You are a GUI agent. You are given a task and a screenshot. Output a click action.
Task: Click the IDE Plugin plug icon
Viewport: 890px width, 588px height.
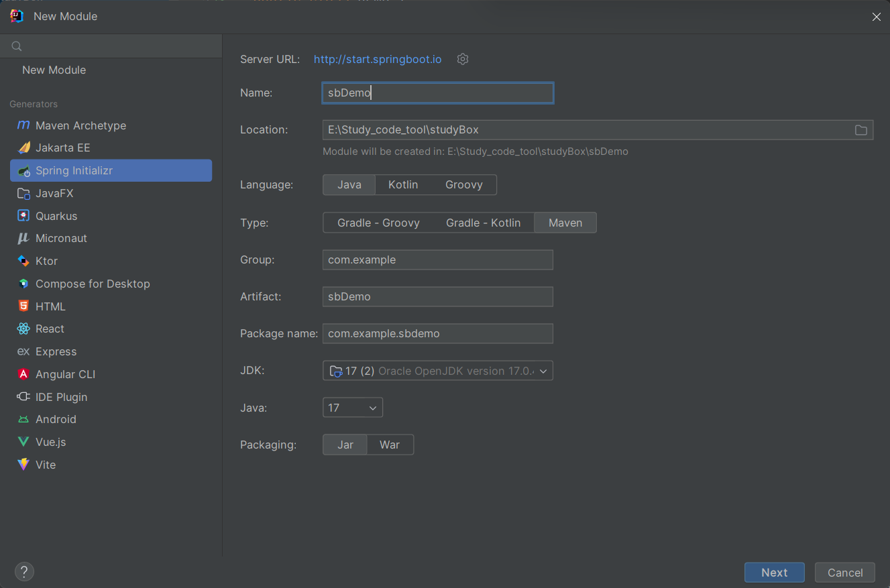click(23, 397)
